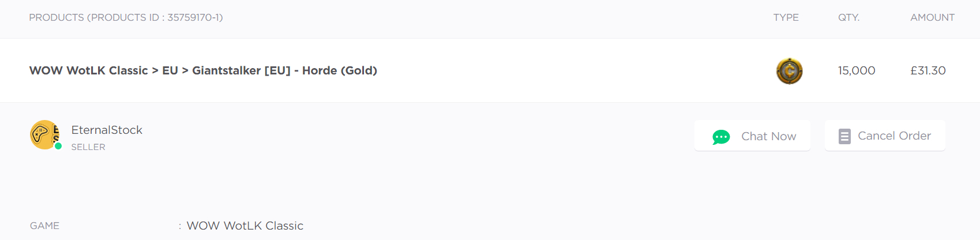This screenshot has height=240, width=980.
Task: Click the SELLER label under EternalStock
Action: coord(88,147)
